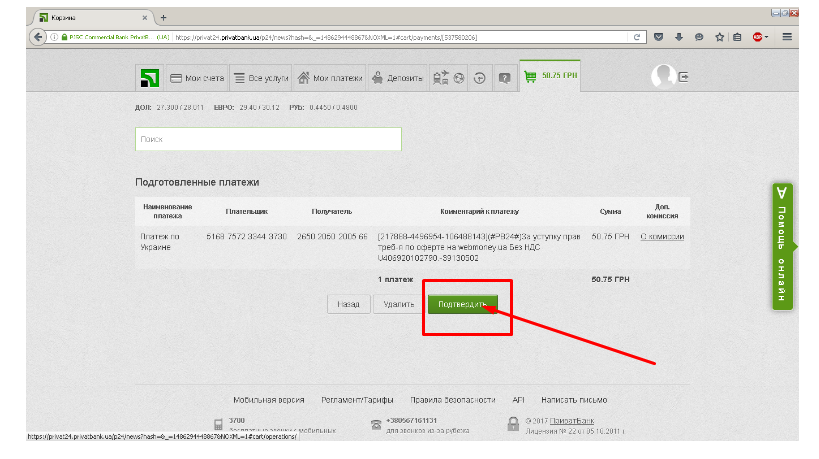Click the help question mark icon
The width and height of the screenshot is (819, 459).
(505, 78)
